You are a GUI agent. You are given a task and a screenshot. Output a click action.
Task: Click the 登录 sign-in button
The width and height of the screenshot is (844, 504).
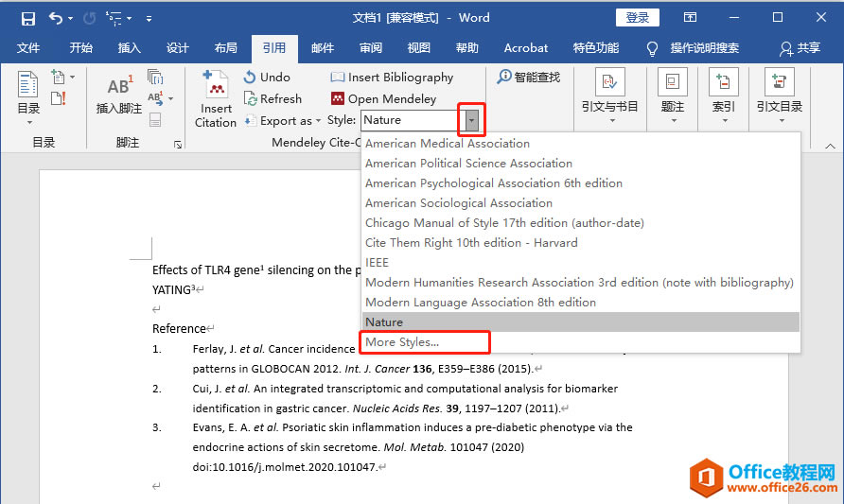pos(638,18)
